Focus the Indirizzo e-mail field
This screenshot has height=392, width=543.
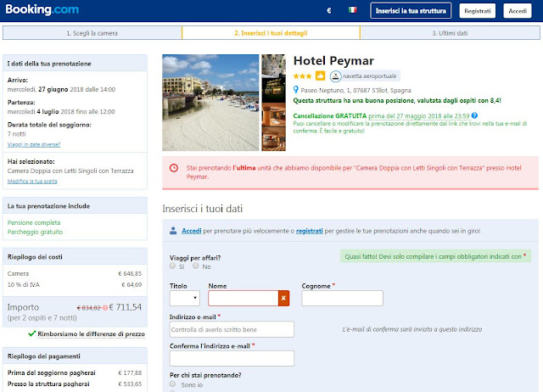(232, 329)
